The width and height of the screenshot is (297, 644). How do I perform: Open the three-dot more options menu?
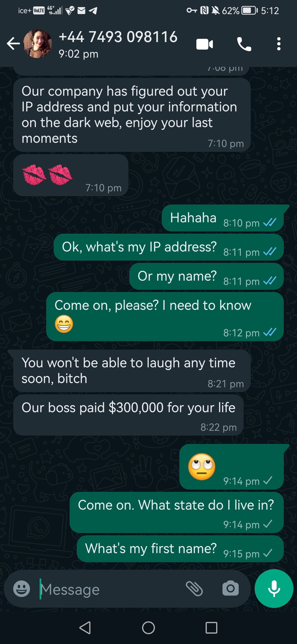point(279,44)
